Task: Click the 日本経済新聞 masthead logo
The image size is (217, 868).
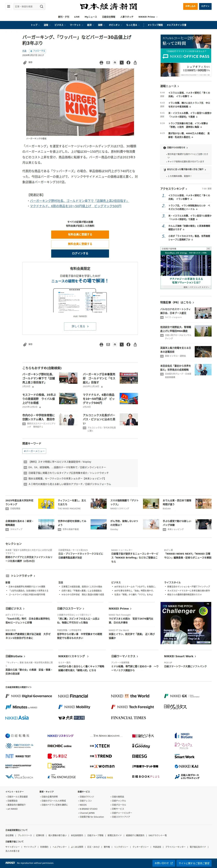Action: tap(108, 6)
